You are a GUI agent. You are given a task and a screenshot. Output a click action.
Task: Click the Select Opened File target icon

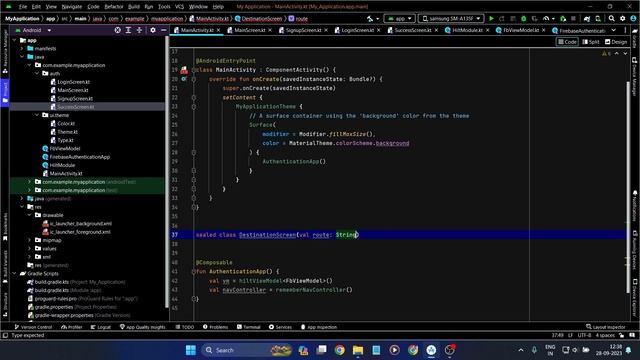tap(118, 30)
